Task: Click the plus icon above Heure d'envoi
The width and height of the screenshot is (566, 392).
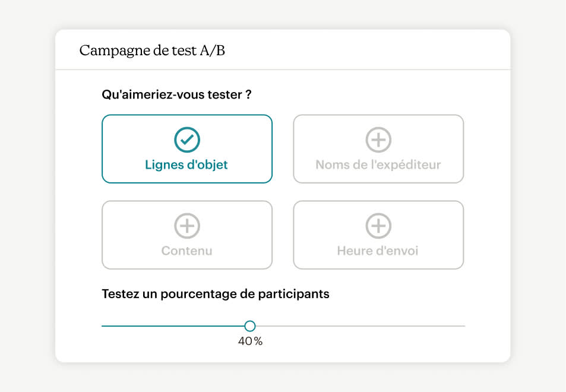Action: [x=378, y=226]
